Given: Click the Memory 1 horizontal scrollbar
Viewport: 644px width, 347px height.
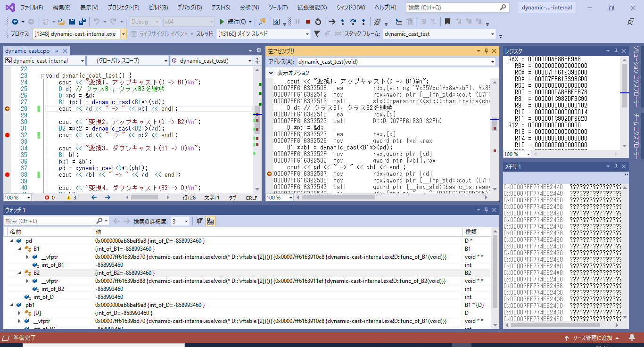Looking at the screenshot, I should click(x=561, y=325).
